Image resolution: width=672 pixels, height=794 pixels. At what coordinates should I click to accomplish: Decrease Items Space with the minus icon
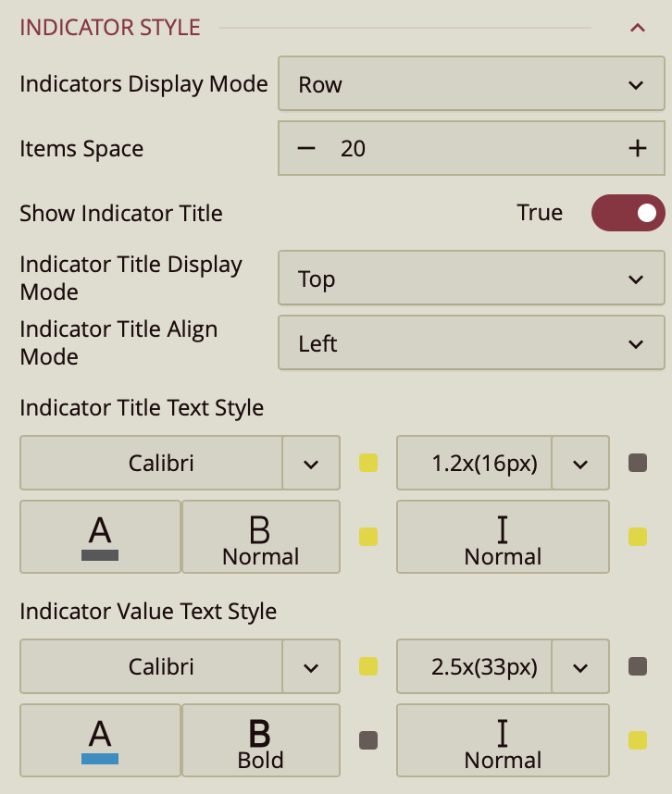(x=306, y=148)
